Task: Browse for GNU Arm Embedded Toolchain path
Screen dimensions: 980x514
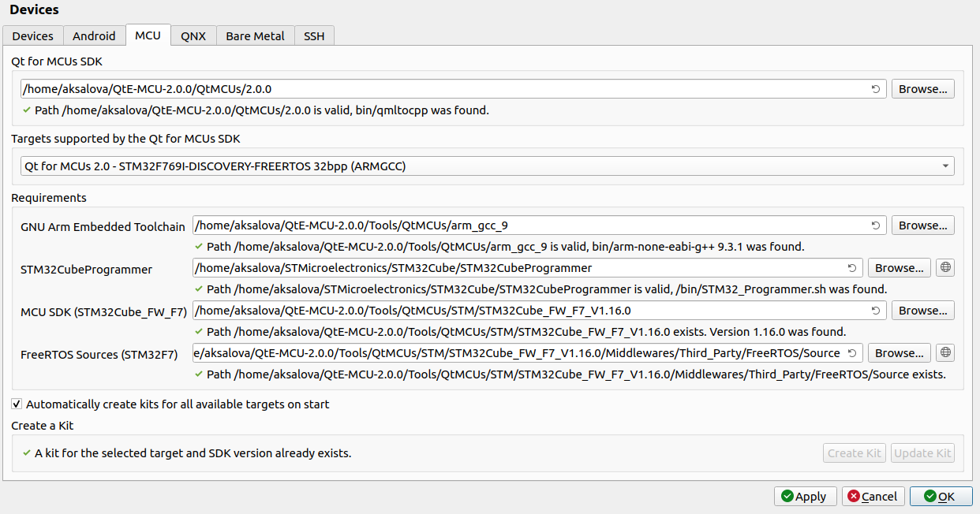Action: (x=922, y=225)
